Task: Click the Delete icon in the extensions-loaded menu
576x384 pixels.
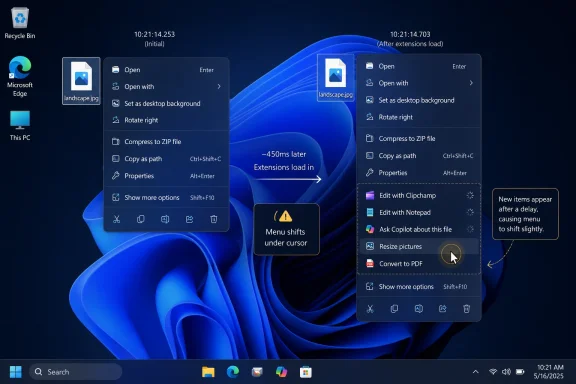Action: click(x=467, y=309)
